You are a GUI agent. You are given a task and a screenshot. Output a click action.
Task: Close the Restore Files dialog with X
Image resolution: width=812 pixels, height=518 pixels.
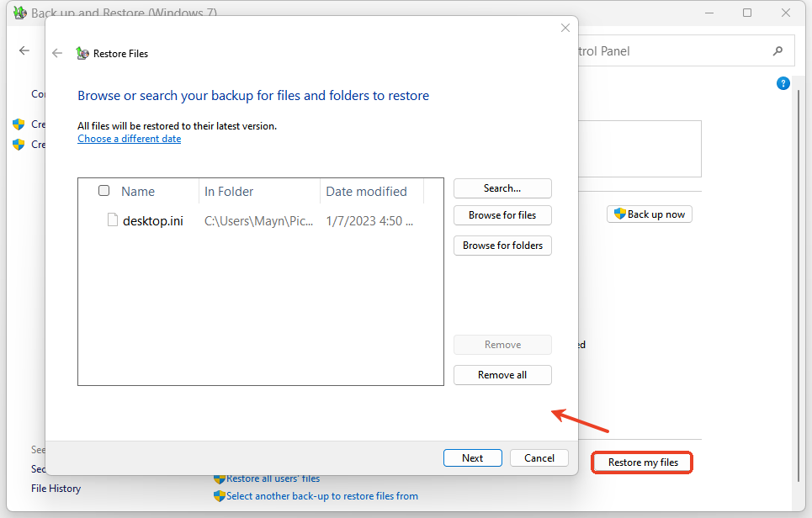565,28
